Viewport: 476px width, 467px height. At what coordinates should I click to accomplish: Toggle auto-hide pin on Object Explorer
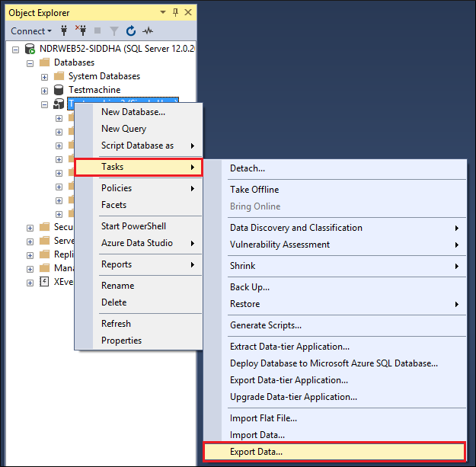pyautogui.click(x=176, y=12)
